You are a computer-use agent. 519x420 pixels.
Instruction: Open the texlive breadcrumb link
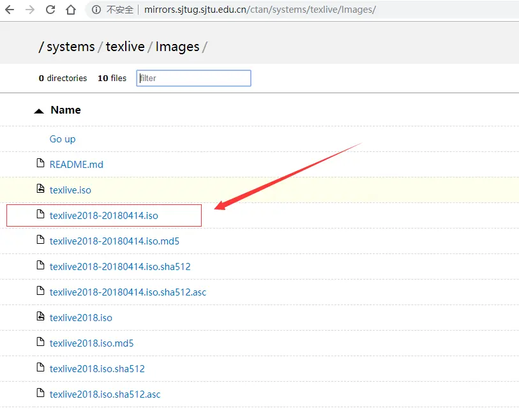coord(125,47)
